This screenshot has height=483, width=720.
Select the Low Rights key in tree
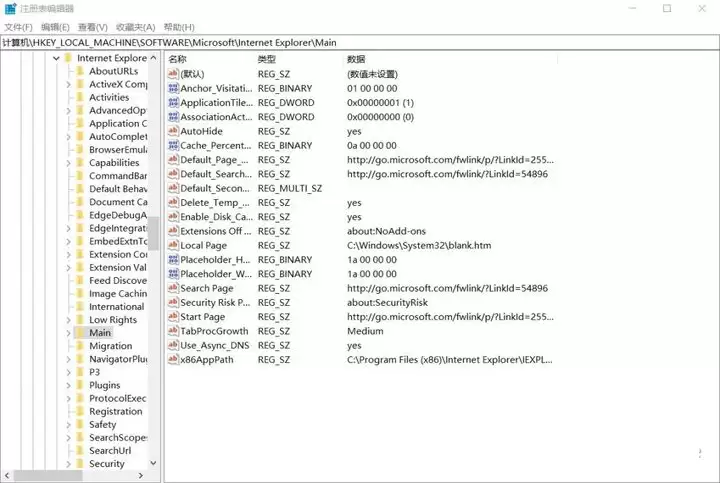click(x=112, y=320)
